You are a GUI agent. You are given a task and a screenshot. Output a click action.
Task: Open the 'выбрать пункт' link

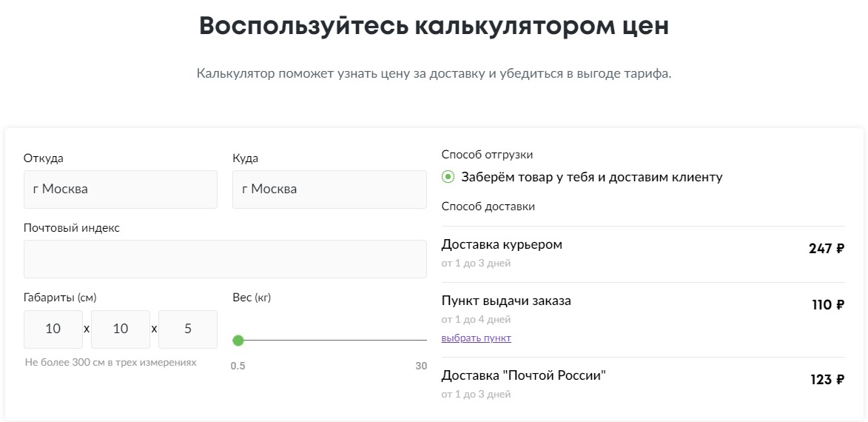point(476,338)
